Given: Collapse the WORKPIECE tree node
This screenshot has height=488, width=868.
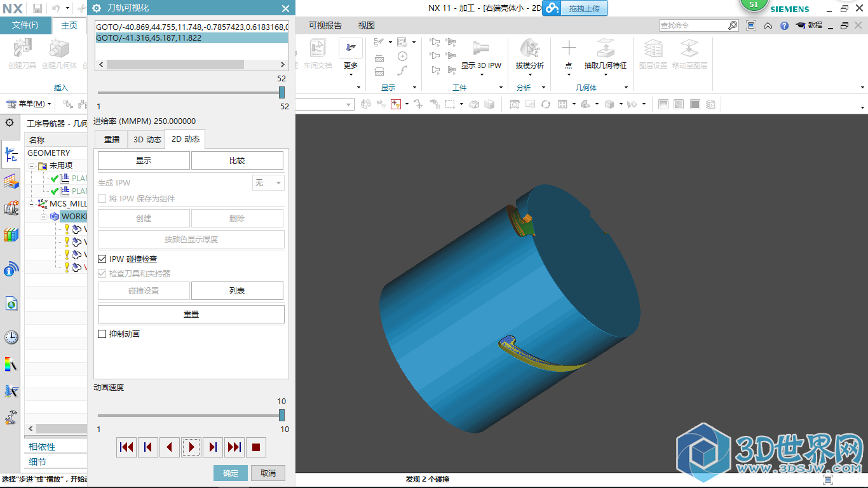Looking at the screenshot, I should coord(44,217).
